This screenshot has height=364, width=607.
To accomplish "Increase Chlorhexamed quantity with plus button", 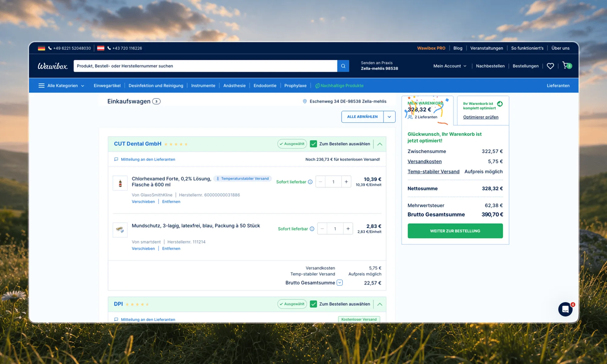I will [346, 182].
